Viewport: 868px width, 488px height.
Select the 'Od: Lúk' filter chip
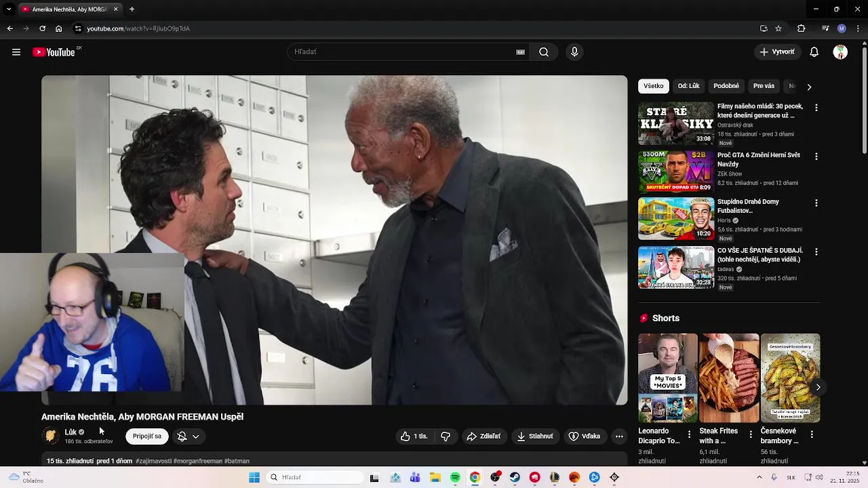click(688, 86)
